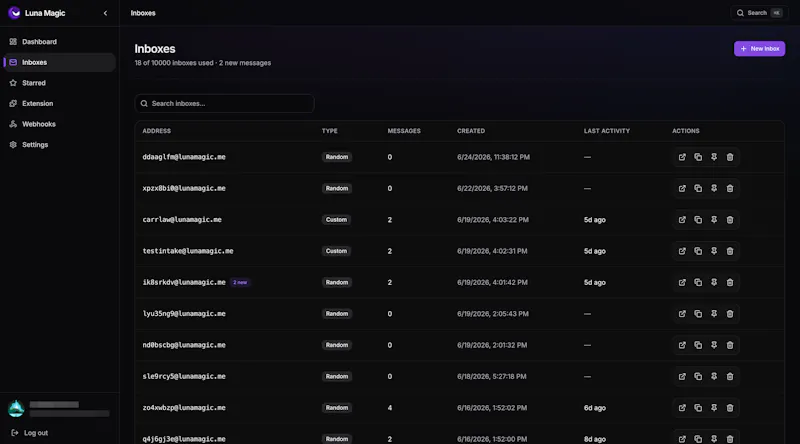Click the Random tag on ddaaglfm row
800x444 pixels.
tap(337, 157)
